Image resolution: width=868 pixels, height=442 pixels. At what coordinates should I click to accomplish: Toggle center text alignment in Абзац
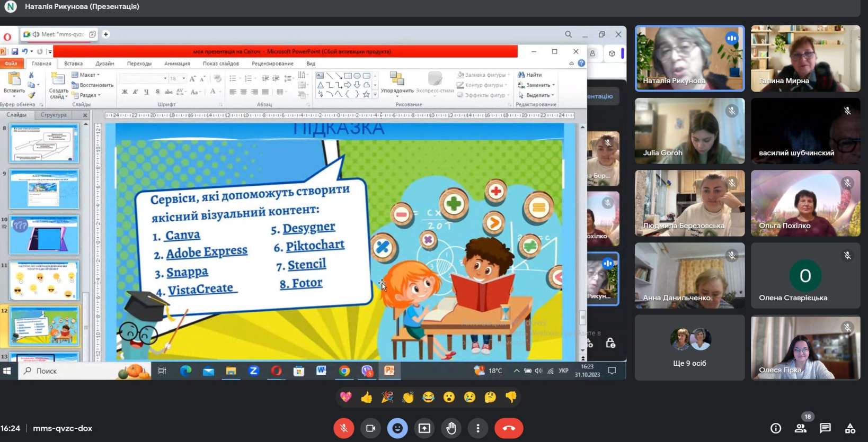[x=243, y=92]
